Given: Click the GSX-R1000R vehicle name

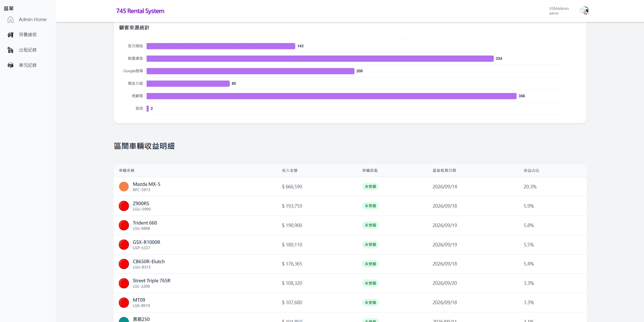Looking at the screenshot, I should [147, 242].
